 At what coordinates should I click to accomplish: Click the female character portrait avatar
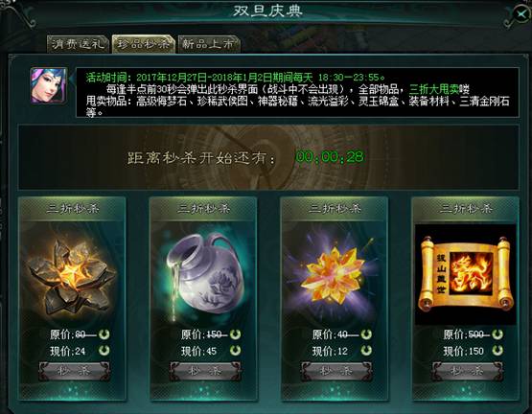tap(49, 85)
